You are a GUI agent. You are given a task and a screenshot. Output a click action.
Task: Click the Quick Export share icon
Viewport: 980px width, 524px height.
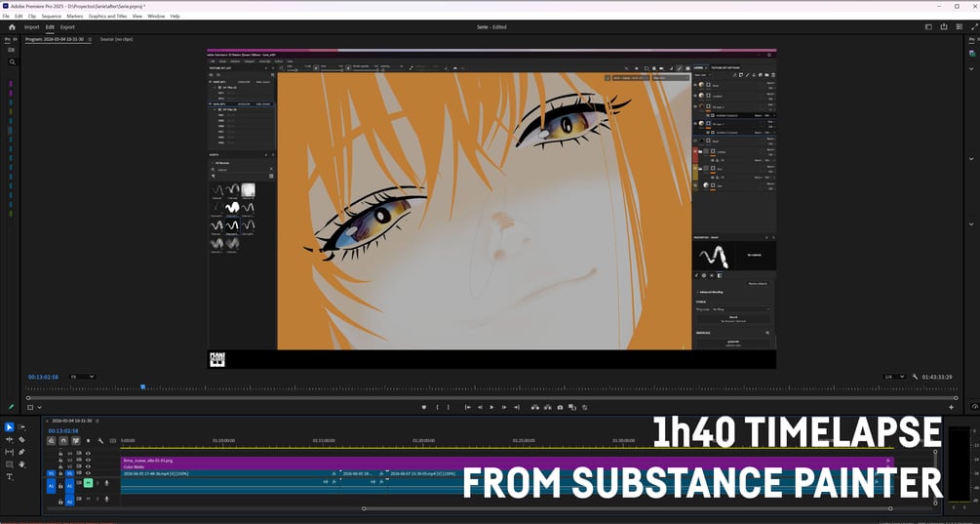tap(944, 27)
